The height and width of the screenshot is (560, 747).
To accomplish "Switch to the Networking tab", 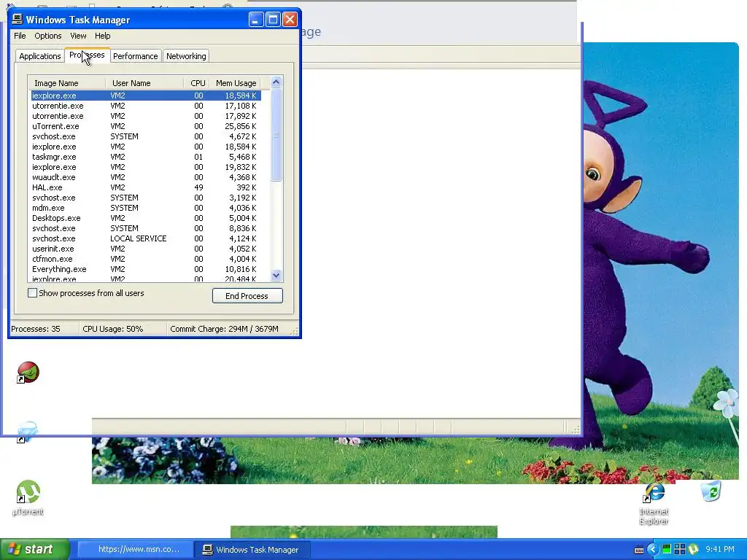I will tap(186, 56).
